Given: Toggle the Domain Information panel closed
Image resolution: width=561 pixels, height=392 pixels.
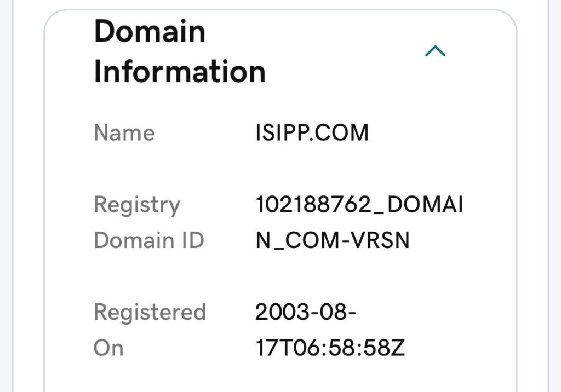Looking at the screenshot, I should [436, 50].
